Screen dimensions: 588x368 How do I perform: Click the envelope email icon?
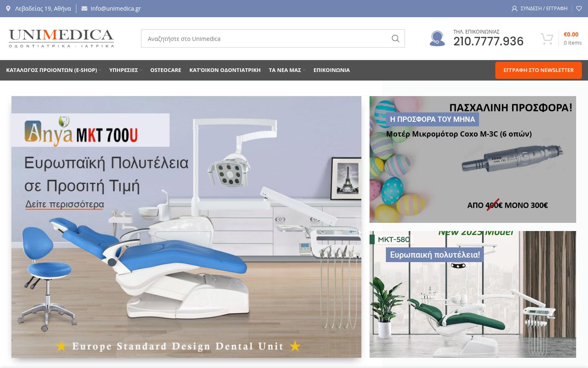tap(84, 9)
